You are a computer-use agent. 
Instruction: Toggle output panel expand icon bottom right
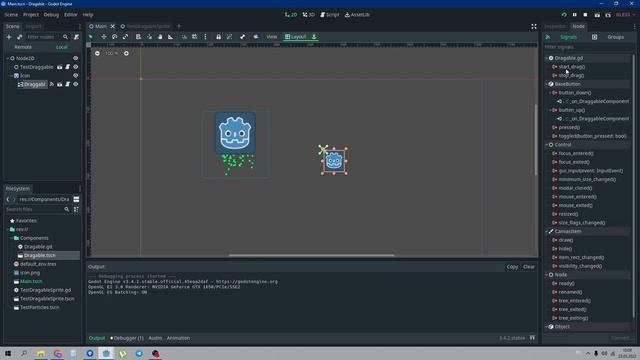(x=532, y=338)
